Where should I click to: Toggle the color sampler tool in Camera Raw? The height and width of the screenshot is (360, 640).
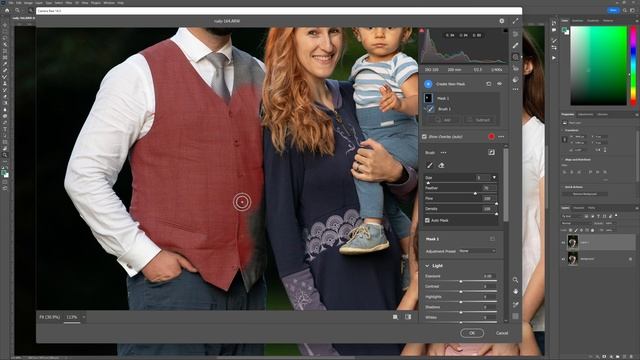(x=516, y=304)
